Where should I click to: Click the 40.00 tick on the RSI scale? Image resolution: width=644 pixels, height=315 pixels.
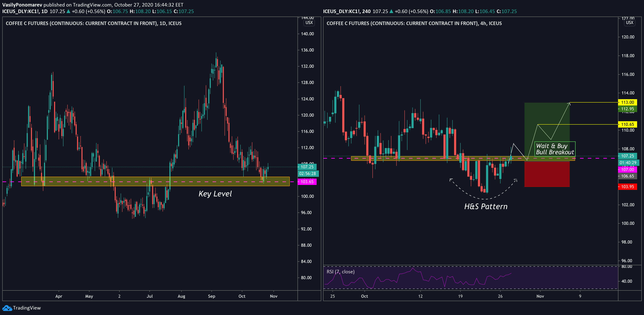point(627,281)
